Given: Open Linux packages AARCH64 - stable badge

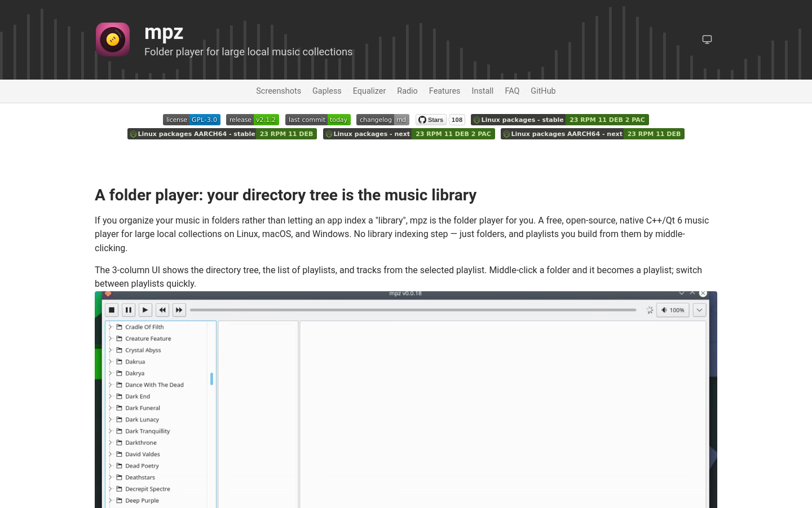Looking at the screenshot, I should point(222,134).
